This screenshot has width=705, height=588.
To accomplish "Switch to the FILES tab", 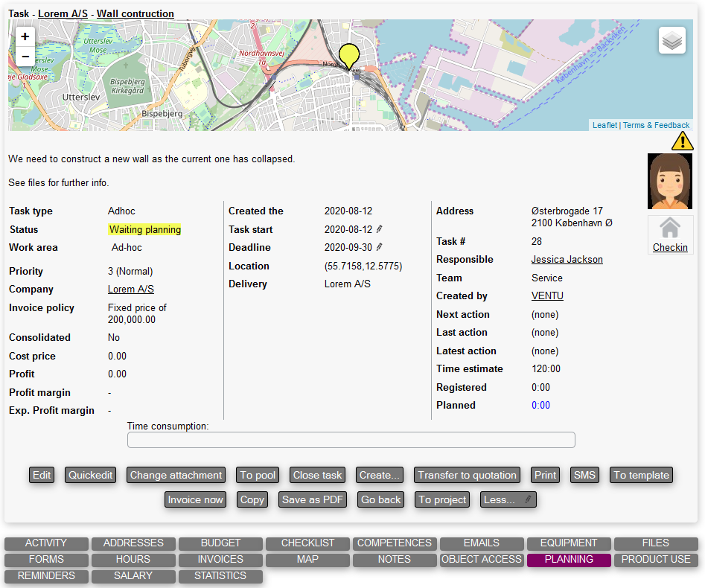I will point(655,543).
